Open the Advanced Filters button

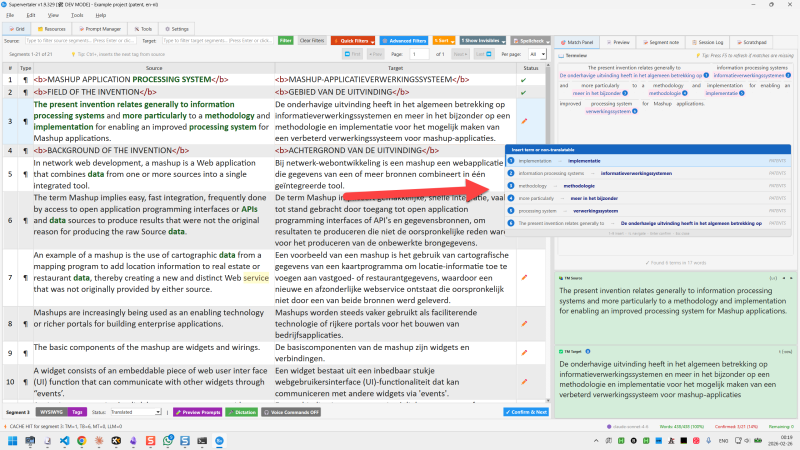(x=404, y=41)
